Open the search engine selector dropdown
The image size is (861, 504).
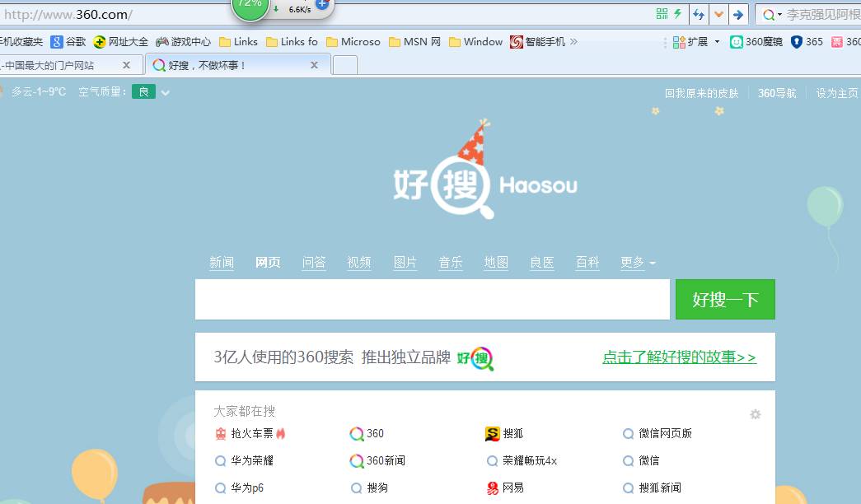tap(772, 15)
